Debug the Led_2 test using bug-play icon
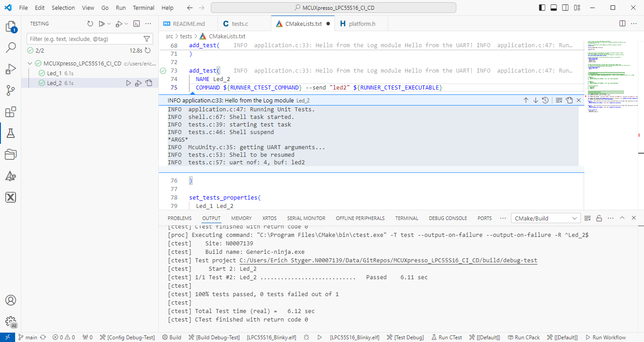This screenshot has width=644, height=342. tap(138, 83)
